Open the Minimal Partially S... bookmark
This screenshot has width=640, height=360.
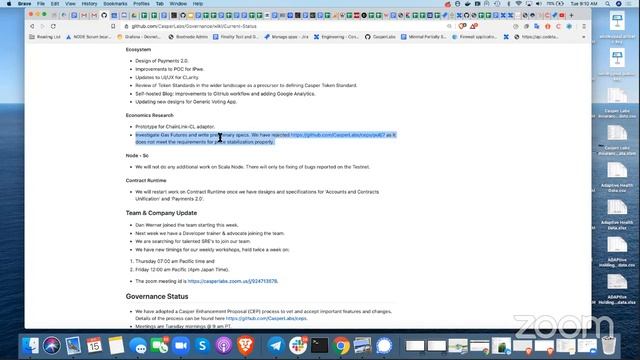point(424,37)
